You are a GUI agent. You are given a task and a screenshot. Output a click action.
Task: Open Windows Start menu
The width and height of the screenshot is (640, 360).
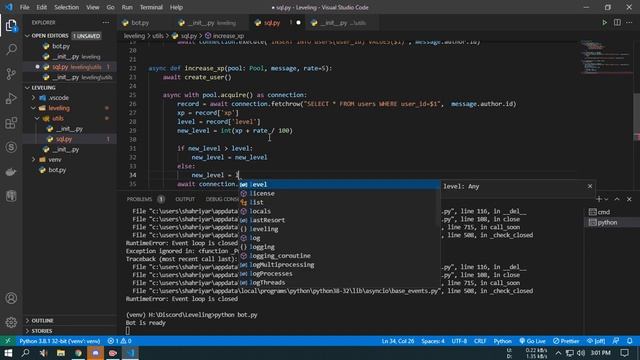click(8, 353)
